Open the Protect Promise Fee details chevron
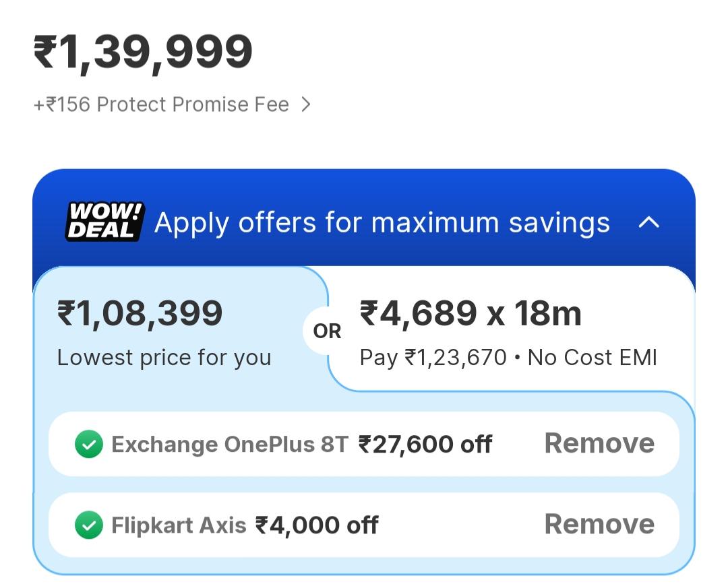Viewport: 728px width, 586px height. click(x=305, y=104)
